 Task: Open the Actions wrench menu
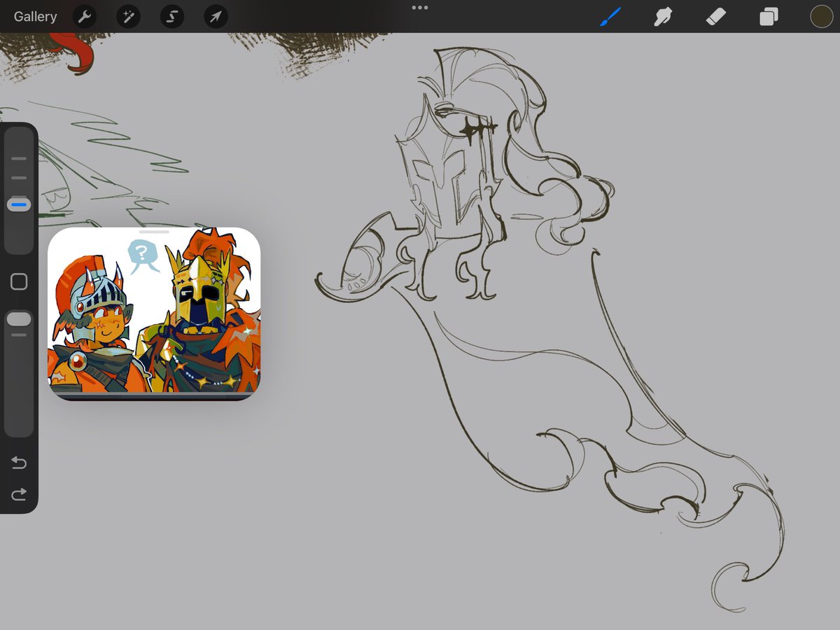(x=84, y=16)
